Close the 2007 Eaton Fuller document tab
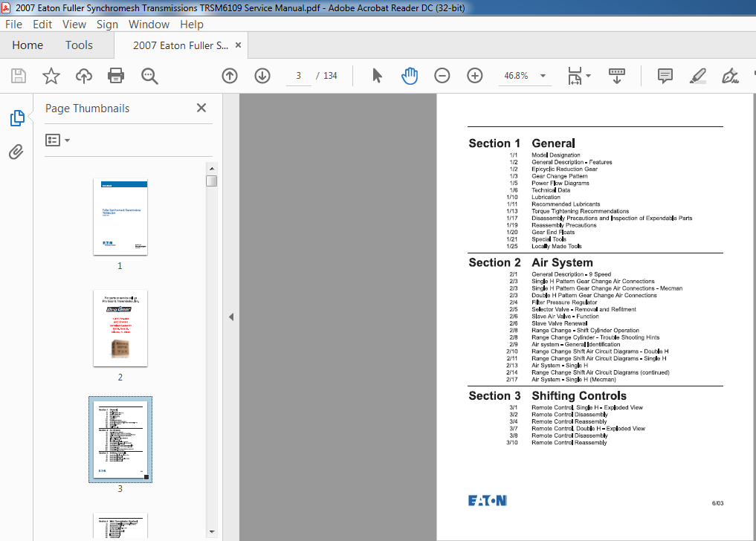The height and width of the screenshot is (541, 756). tap(238, 45)
